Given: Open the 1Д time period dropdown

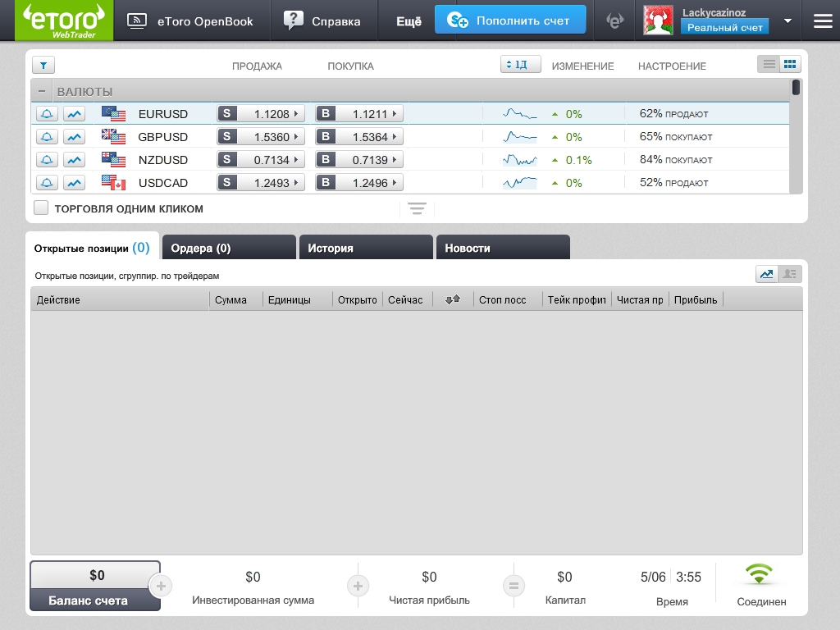Looking at the screenshot, I should 520,65.
